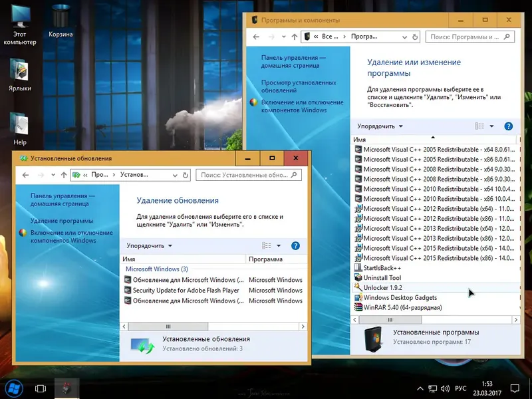The image size is (532, 399).
Task: Select Microsoft Visual C++ 2013 Redistributable (x86)
Action: click(436, 238)
